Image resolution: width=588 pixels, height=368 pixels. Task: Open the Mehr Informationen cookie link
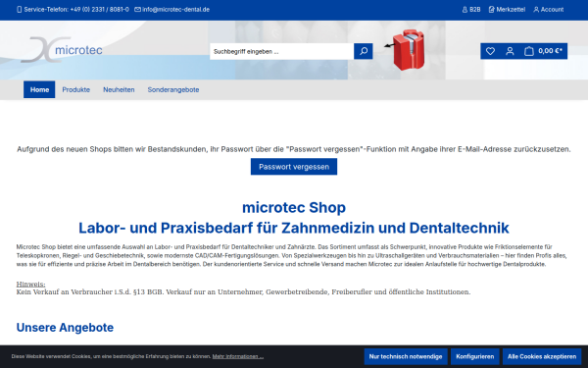[x=238, y=356]
